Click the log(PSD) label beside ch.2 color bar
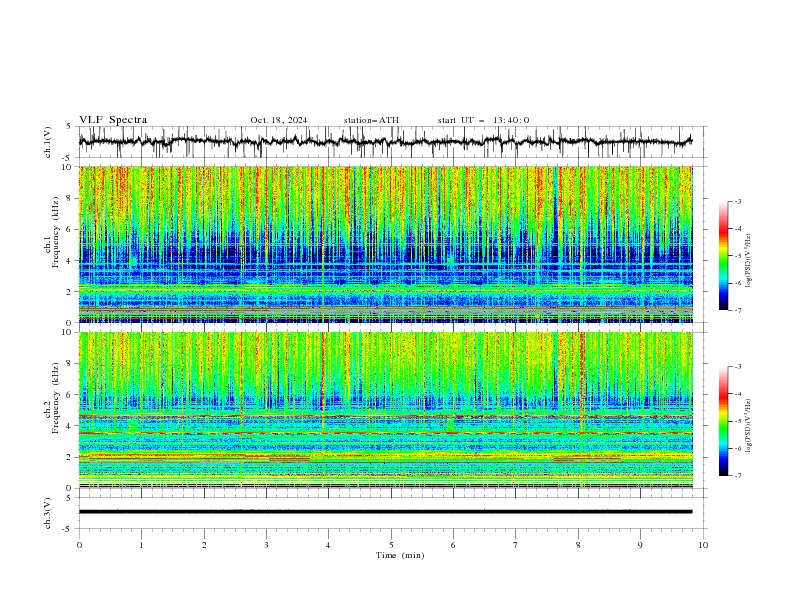This screenshot has height=612, width=792. [x=749, y=425]
